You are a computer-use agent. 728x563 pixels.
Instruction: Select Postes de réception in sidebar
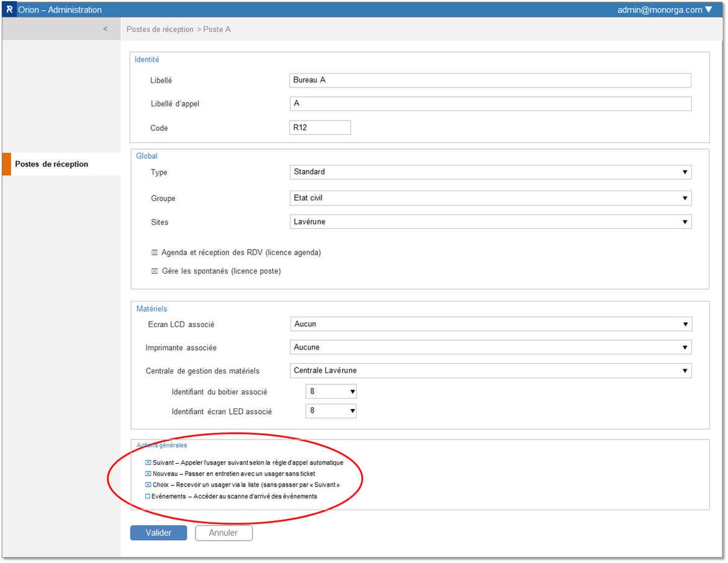[x=61, y=164]
